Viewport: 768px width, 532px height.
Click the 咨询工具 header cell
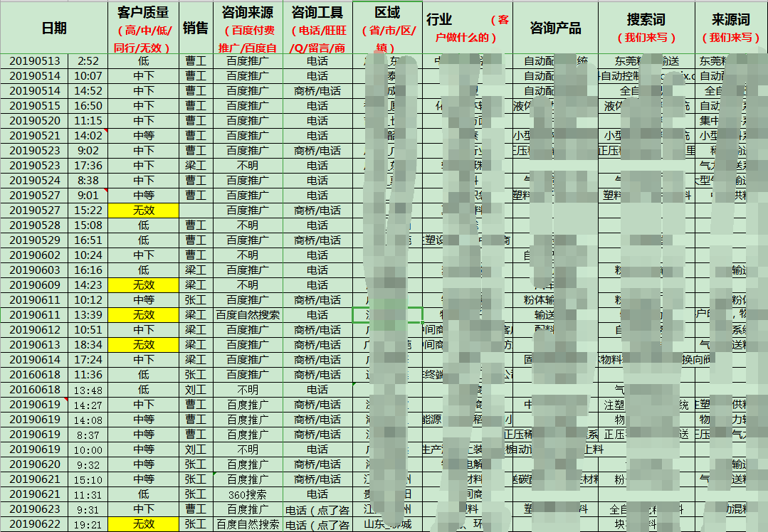tap(317, 28)
